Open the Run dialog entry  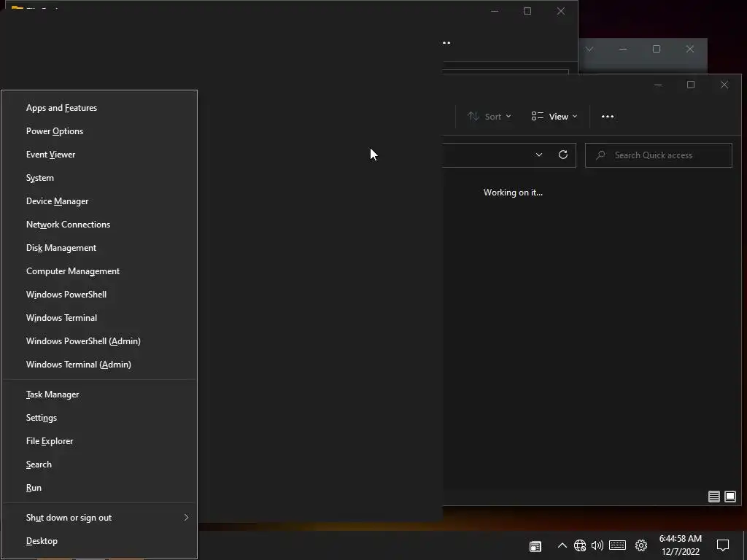point(99,488)
